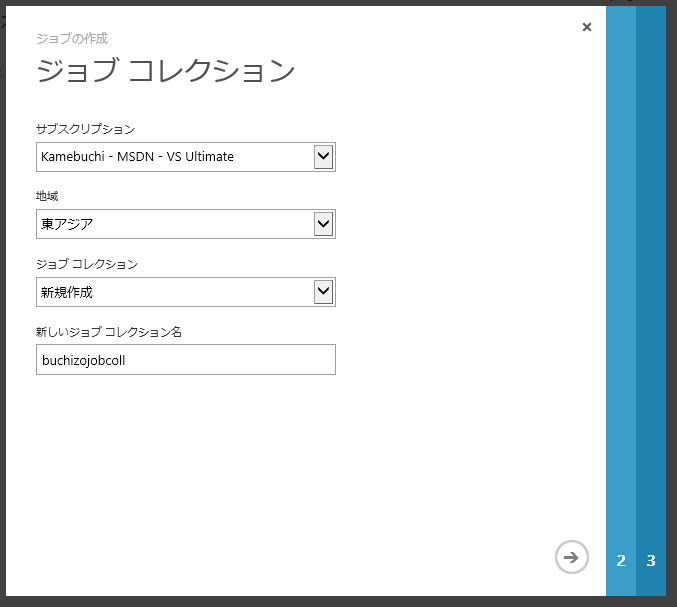Open dropdown arrow for サブスクリプション

pyautogui.click(x=322, y=156)
